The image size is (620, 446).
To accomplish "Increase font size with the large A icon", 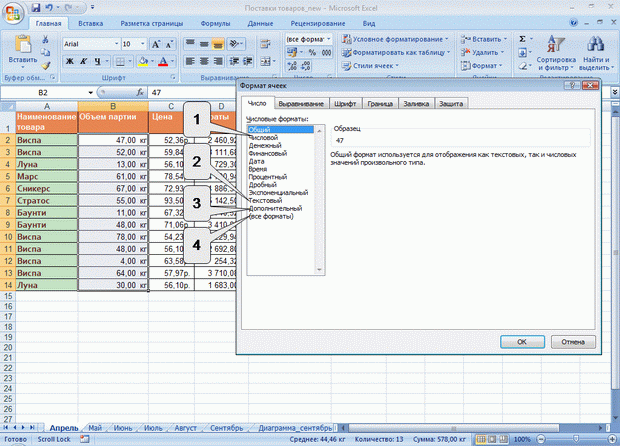I will pos(156,44).
